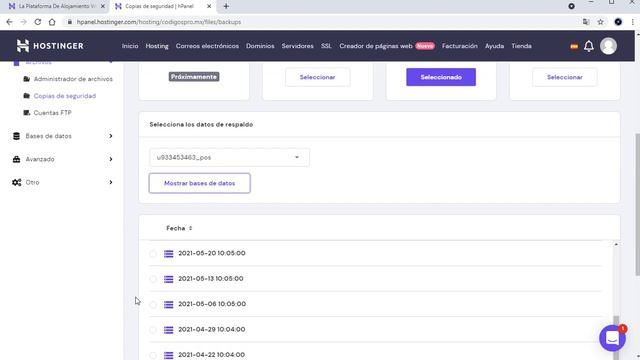Click the page vertical scrollbar
This screenshot has height=360, width=640.
point(637,204)
